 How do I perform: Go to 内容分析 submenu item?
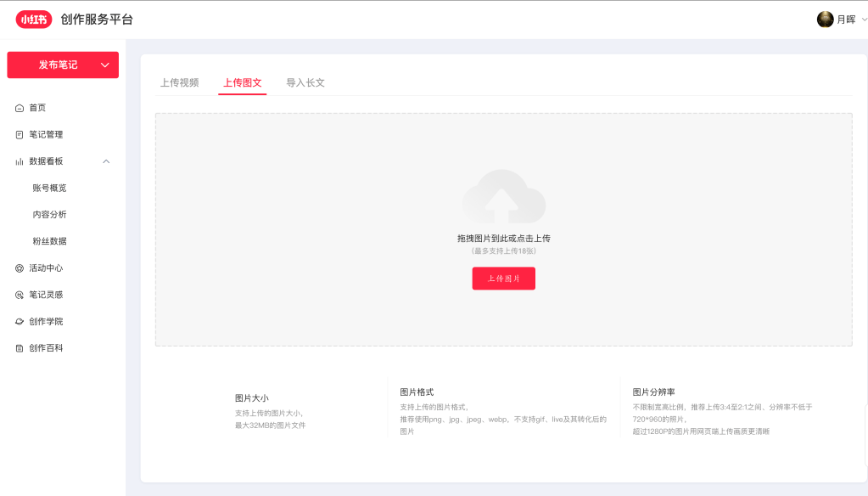[x=49, y=215]
